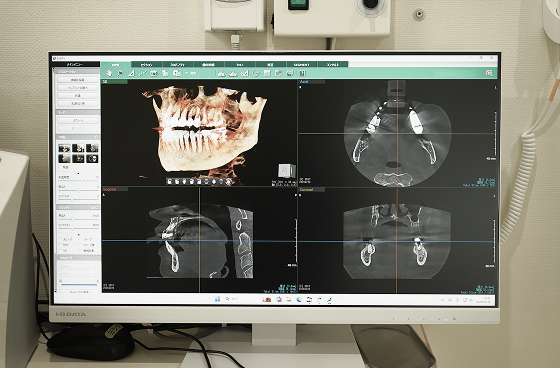Click the fourth button in left main menu

(x=78, y=103)
